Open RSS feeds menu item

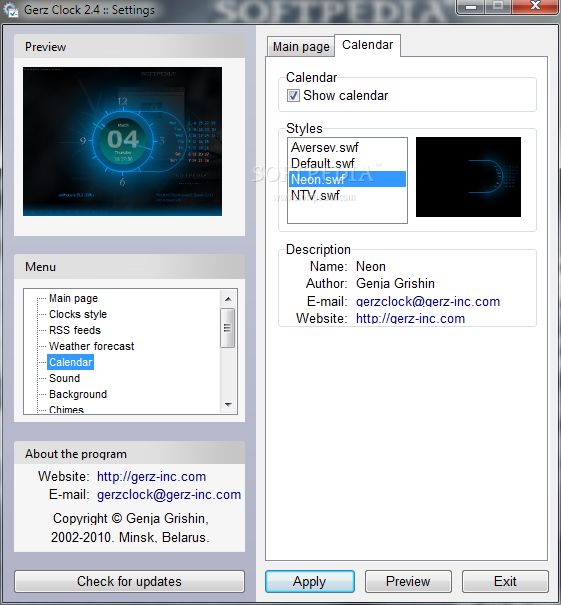[75, 330]
